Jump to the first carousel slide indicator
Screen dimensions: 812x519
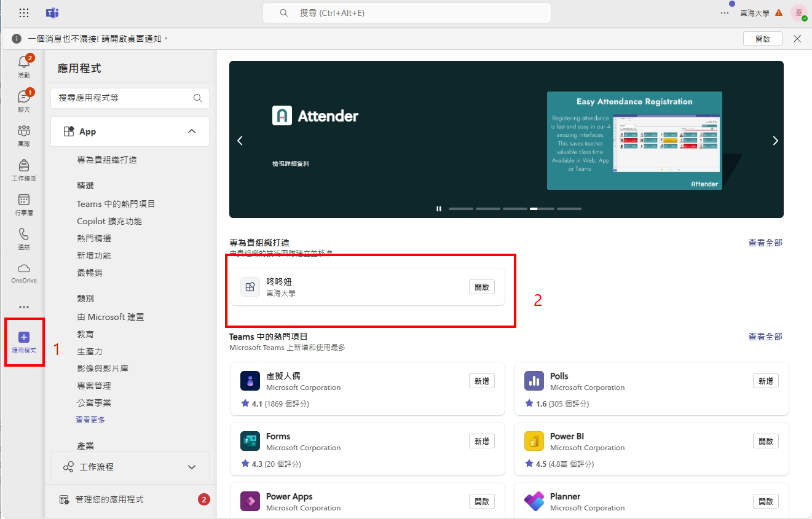click(x=461, y=209)
